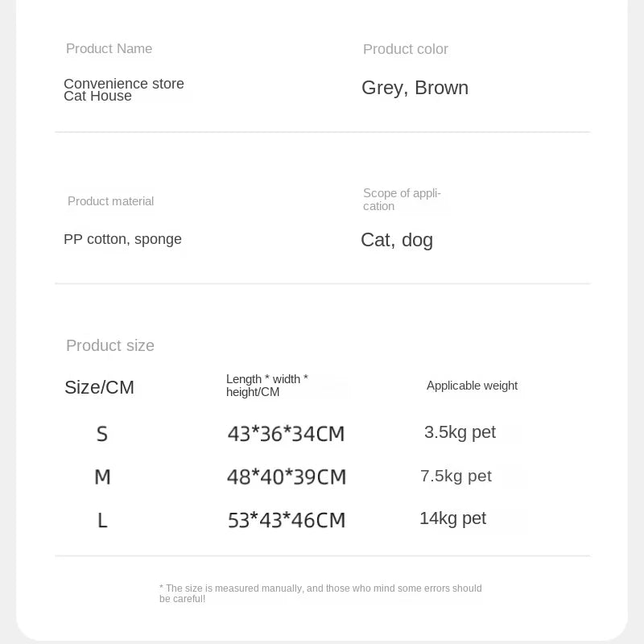Click the 43*36*34CM dimensions
Viewport: 644px width, 644px height.
point(286,435)
